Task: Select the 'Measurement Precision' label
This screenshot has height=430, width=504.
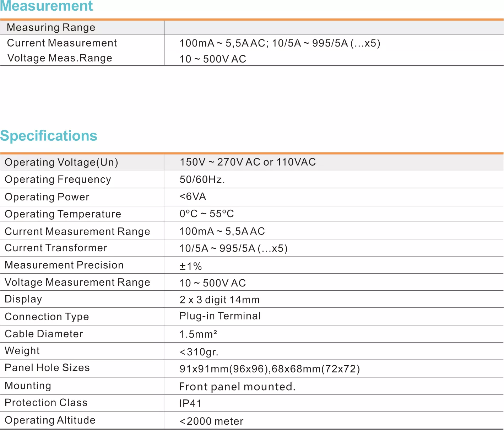Action: 64,265
